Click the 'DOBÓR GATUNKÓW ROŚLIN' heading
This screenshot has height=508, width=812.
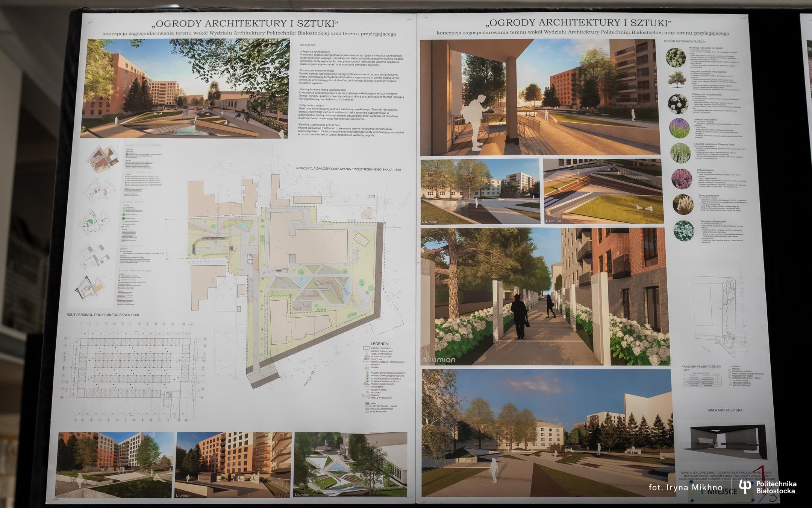point(685,41)
